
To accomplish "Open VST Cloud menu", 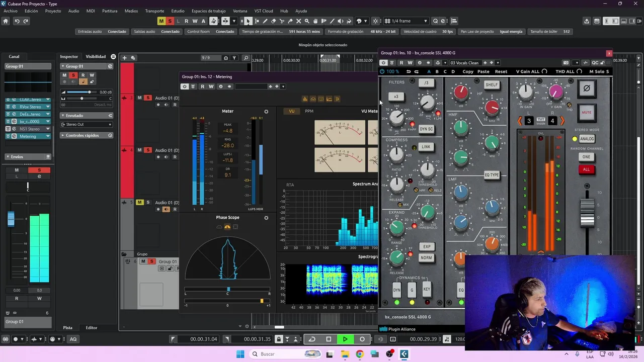I will tap(264, 11).
